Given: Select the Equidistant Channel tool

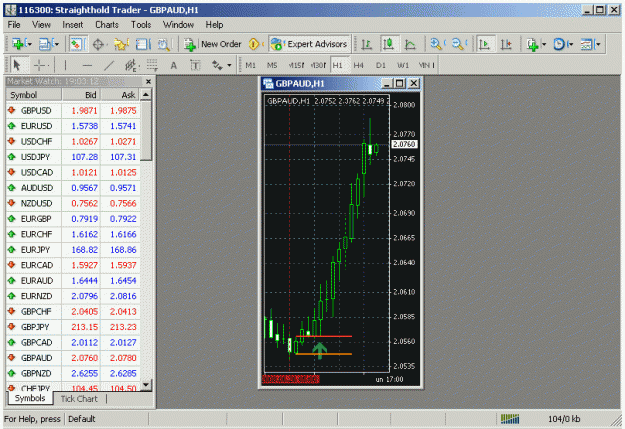Looking at the screenshot, I should point(131,65).
